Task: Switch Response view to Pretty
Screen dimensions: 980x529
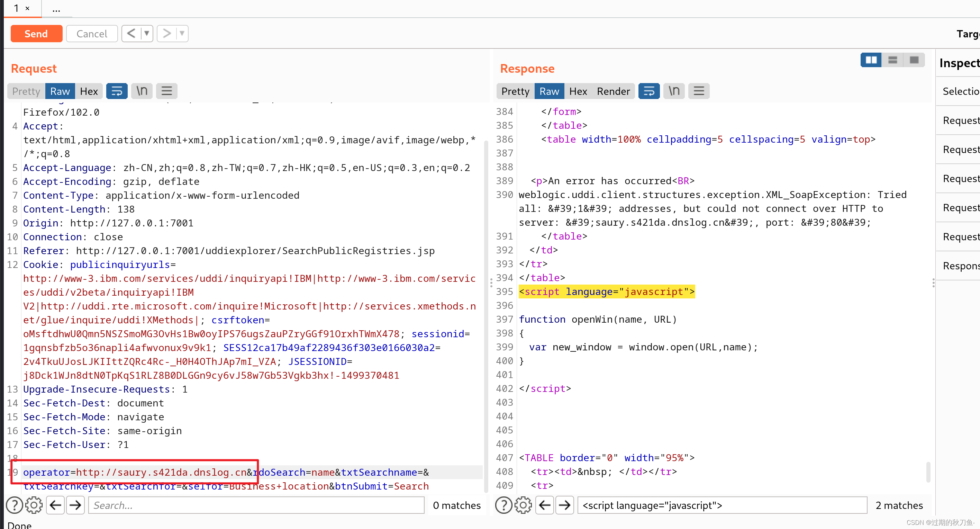Action: [x=515, y=91]
